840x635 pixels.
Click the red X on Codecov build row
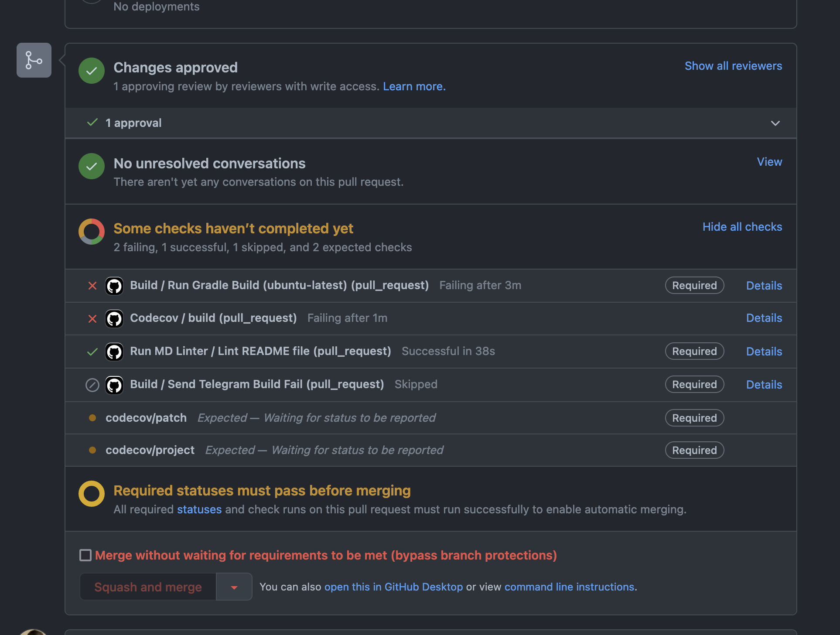tap(92, 319)
